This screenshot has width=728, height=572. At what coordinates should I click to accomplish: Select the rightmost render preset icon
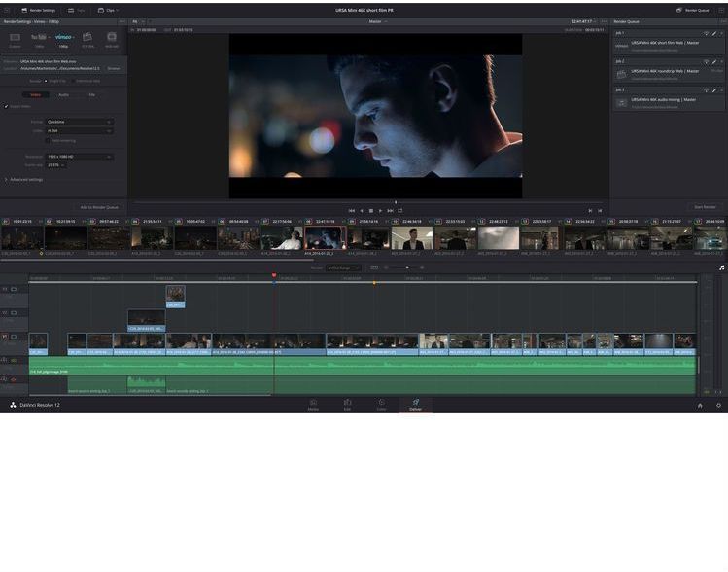click(x=112, y=39)
